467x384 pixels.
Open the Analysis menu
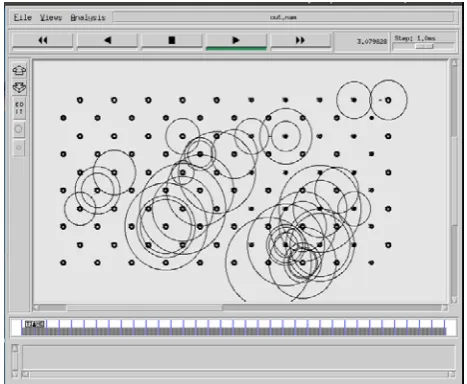(x=88, y=18)
